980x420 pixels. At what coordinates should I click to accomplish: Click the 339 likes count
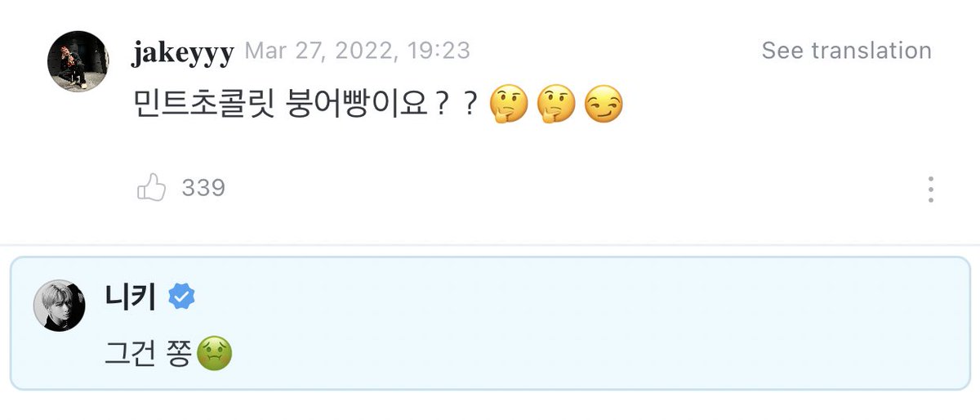203,189
